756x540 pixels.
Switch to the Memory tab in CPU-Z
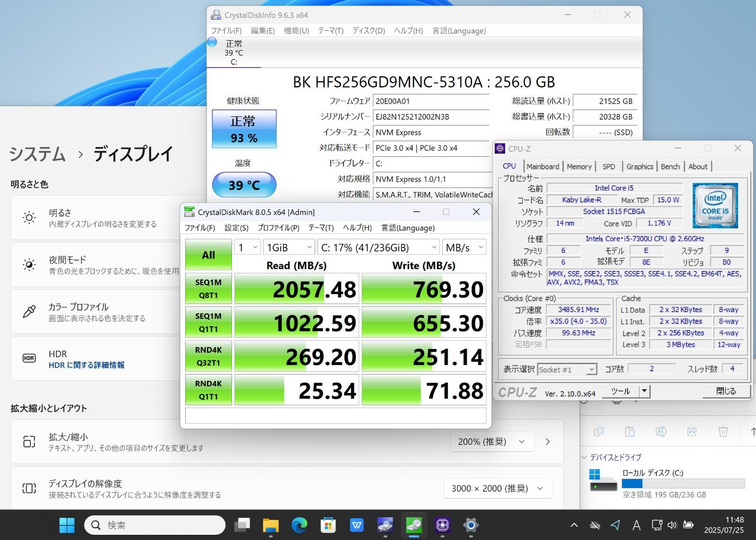pos(579,166)
